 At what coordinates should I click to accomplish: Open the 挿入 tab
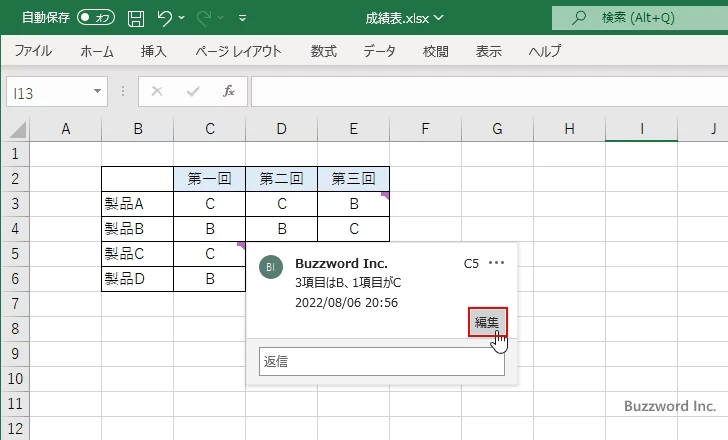click(x=154, y=51)
